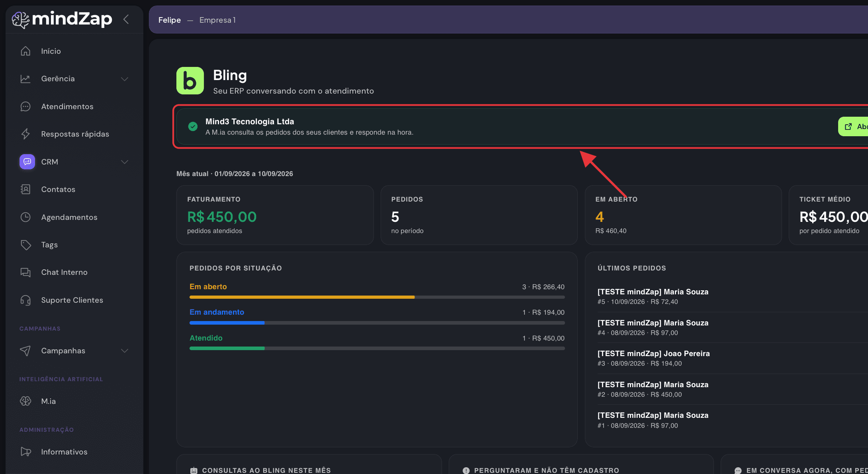This screenshot has width=868, height=474.
Task: Expand the CRM submenu chevron
Action: point(125,162)
